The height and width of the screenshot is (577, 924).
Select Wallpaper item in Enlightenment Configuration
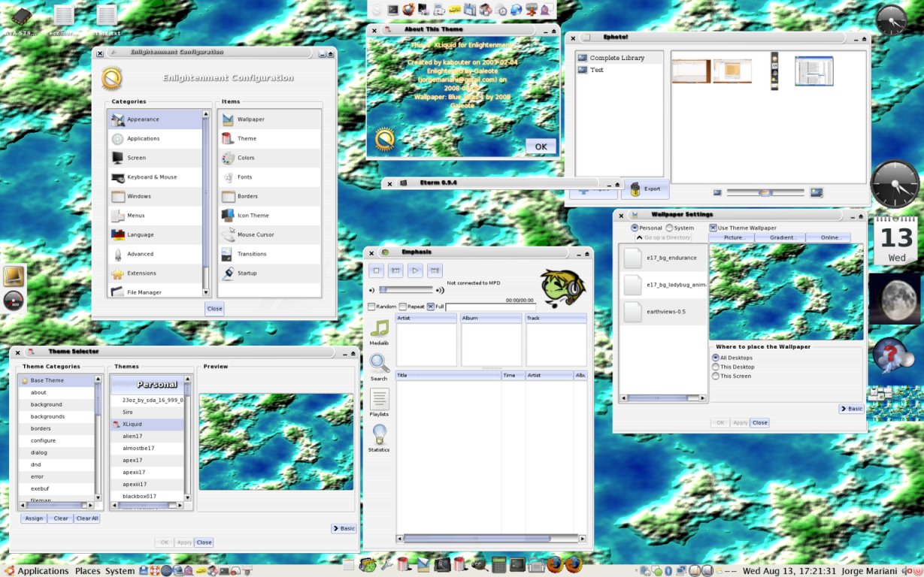269,119
